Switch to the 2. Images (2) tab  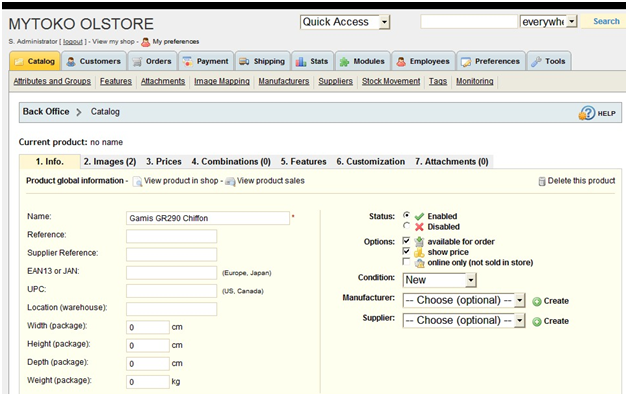coord(110,162)
